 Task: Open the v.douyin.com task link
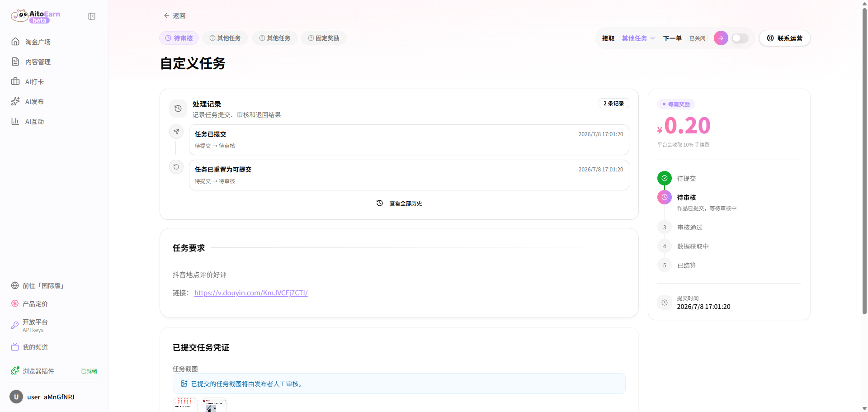(x=251, y=293)
